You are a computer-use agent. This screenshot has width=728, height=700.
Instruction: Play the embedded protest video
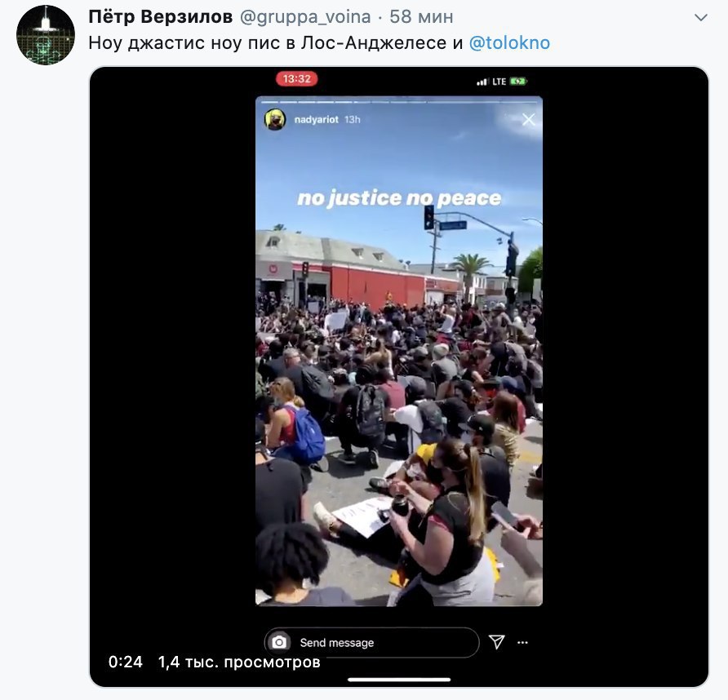coord(399,351)
